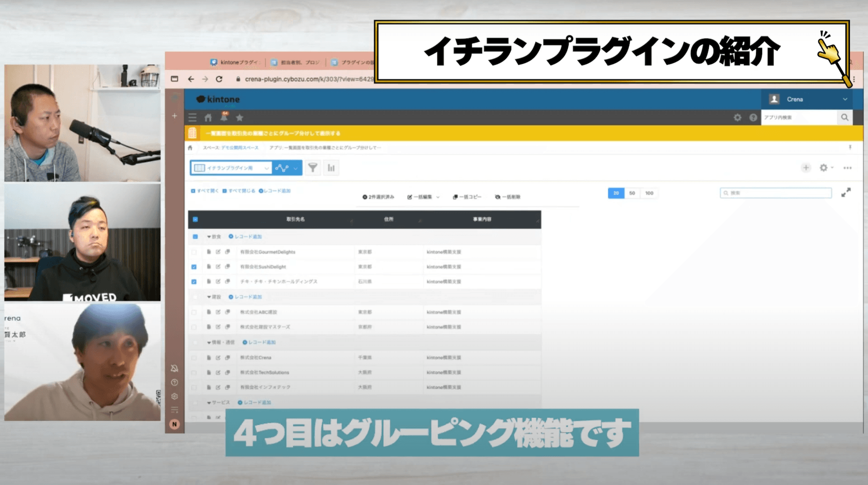The image size is (868, 485).
Task: Open kintone settings gear in dark header
Action: click(x=737, y=118)
